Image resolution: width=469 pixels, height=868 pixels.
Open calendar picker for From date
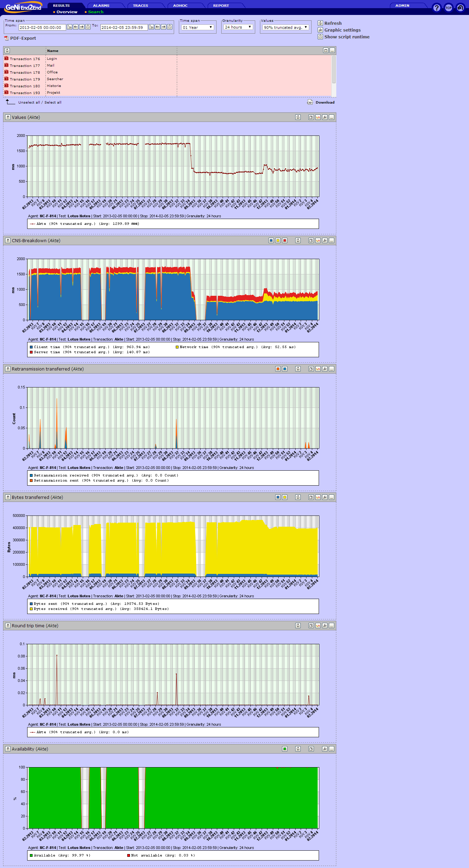click(x=70, y=27)
